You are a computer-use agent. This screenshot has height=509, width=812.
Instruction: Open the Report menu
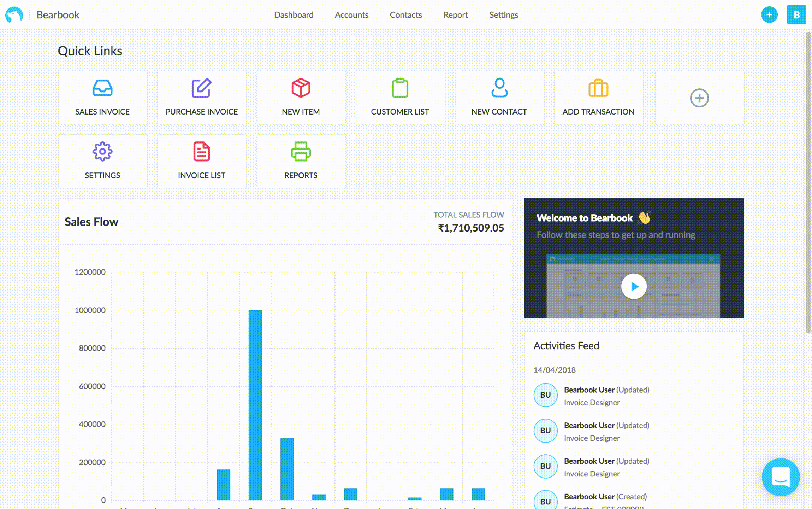456,15
